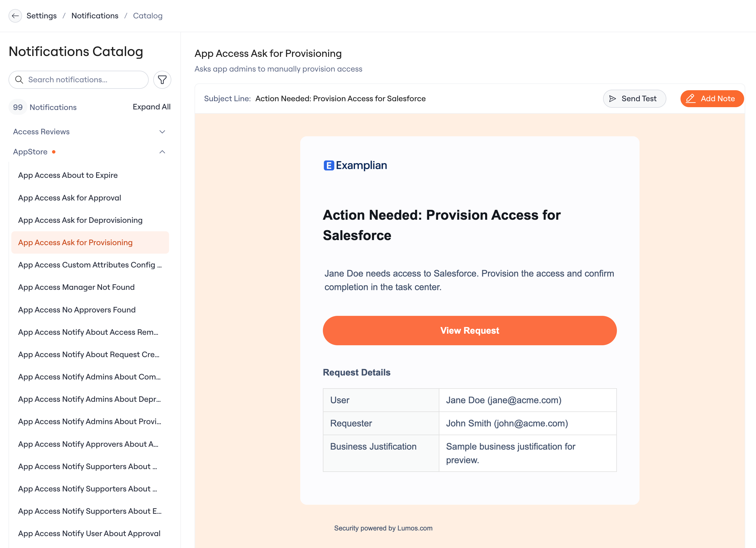Open the notifications filter funnel icon
This screenshot has height=548, width=756.
pos(162,80)
